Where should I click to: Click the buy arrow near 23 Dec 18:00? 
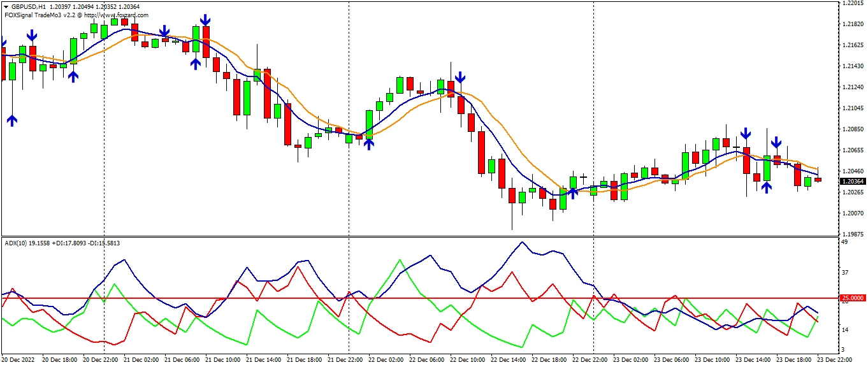click(x=767, y=185)
